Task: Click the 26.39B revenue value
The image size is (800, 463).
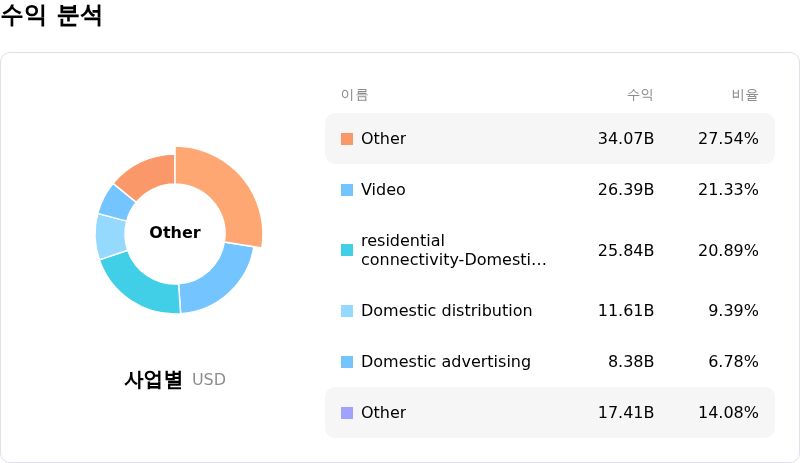Action: [626, 189]
